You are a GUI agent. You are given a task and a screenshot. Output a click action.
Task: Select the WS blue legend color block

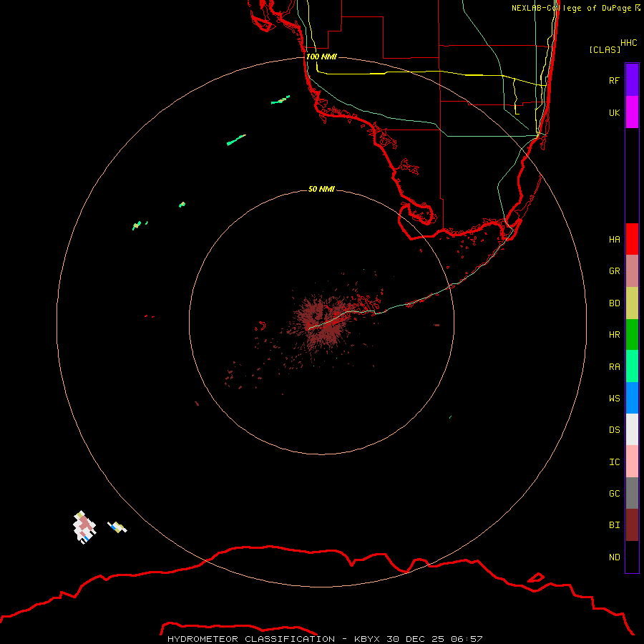pyautogui.click(x=632, y=398)
